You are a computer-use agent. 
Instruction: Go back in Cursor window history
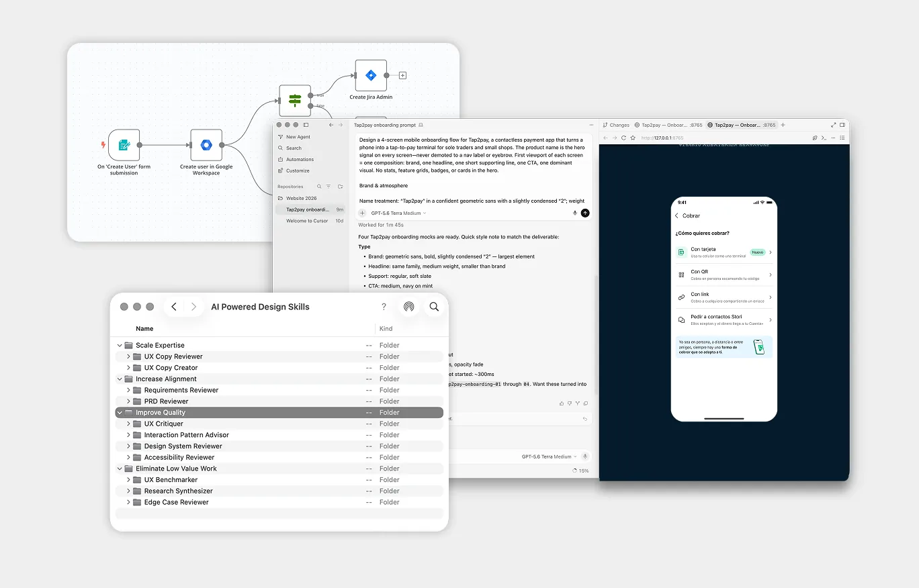pos(331,125)
